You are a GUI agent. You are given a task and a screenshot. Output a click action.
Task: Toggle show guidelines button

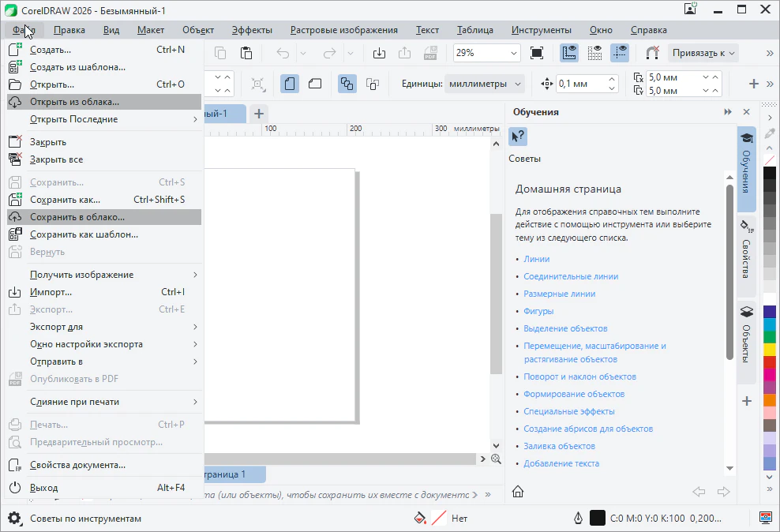[x=620, y=53]
